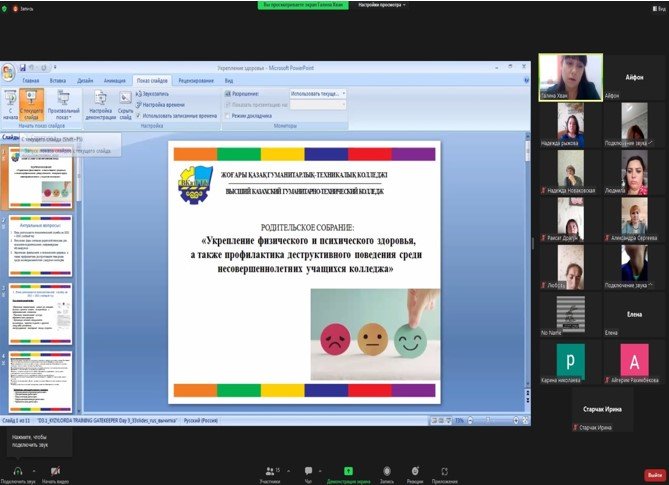Select Людмила video tile
This screenshot has width=669, height=485.
click(x=634, y=173)
